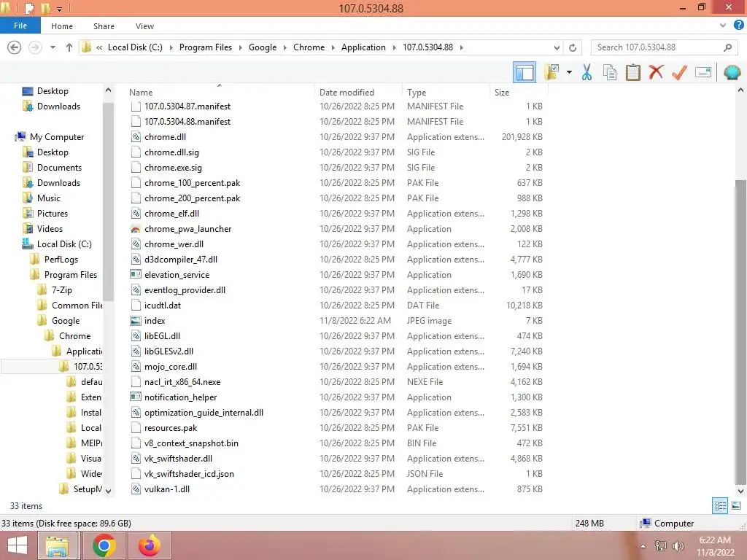Click the Application breadcrumb segment
747x560 pixels.
pyautogui.click(x=363, y=47)
